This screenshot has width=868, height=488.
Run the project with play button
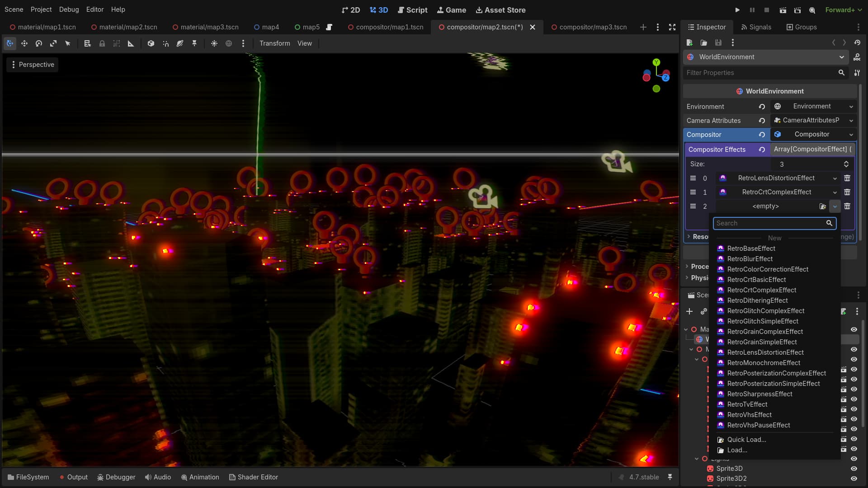(x=737, y=10)
